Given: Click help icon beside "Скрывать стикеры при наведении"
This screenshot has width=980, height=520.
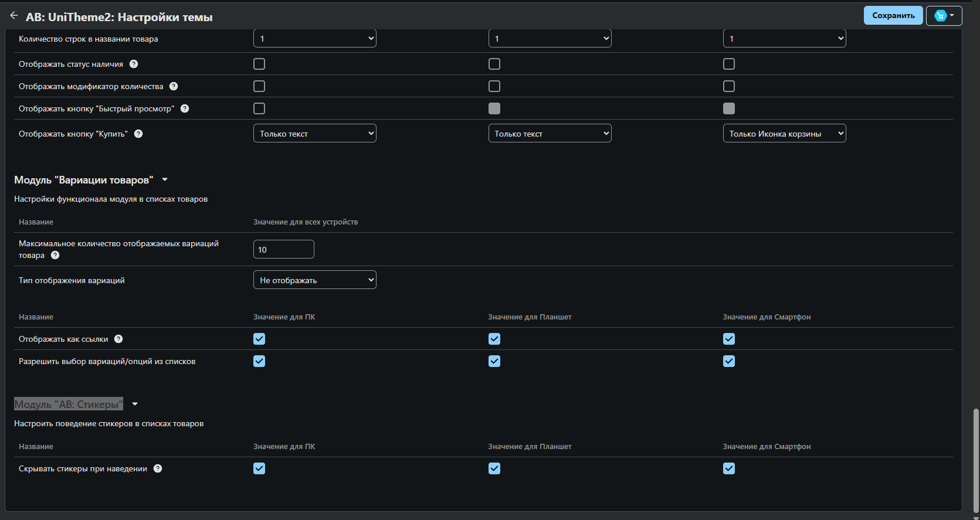Looking at the screenshot, I should pyautogui.click(x=158, y=468).
